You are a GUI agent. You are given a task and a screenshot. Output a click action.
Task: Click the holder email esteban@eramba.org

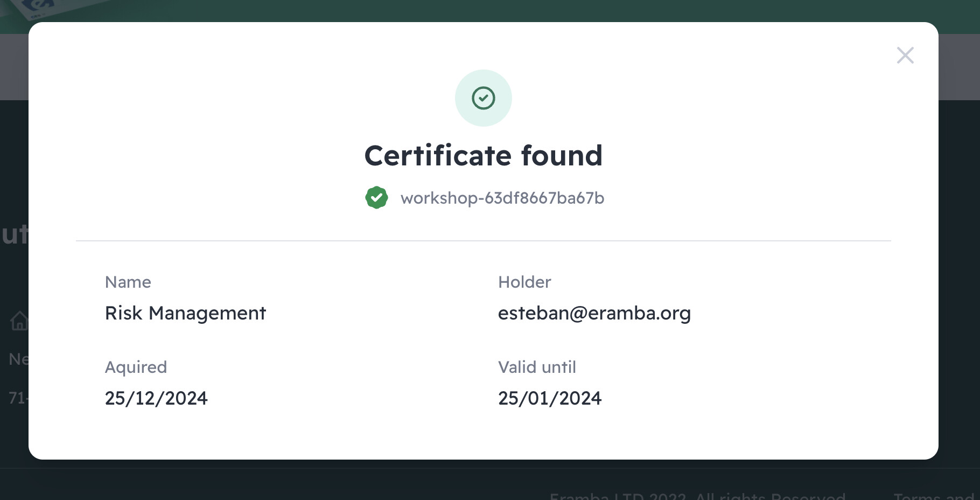click(594, 313)
